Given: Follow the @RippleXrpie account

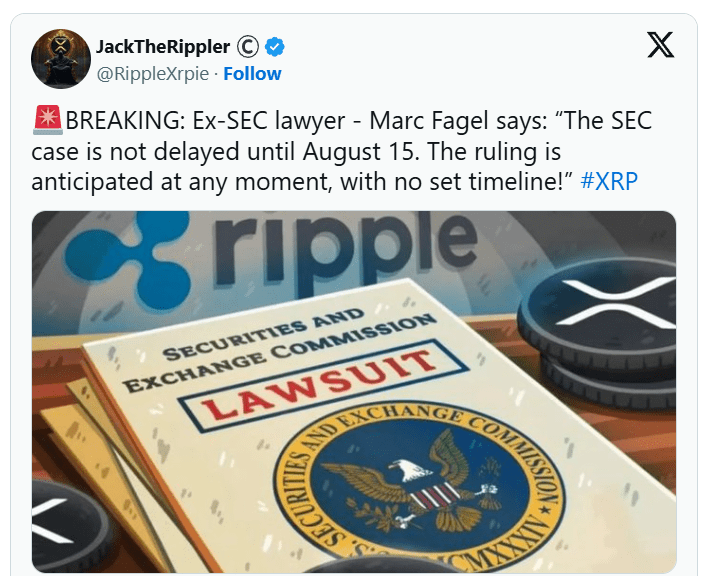Looking at the screenshot, I should click(252, 74).
